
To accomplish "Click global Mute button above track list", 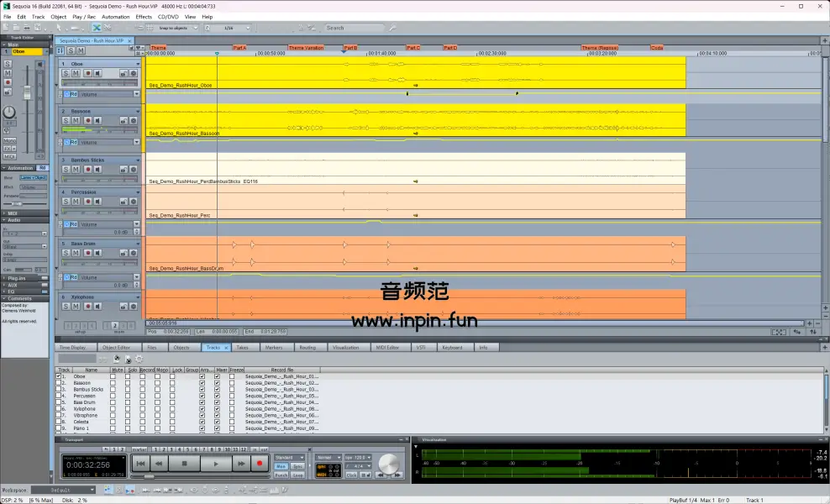I will tap(81, 50).
